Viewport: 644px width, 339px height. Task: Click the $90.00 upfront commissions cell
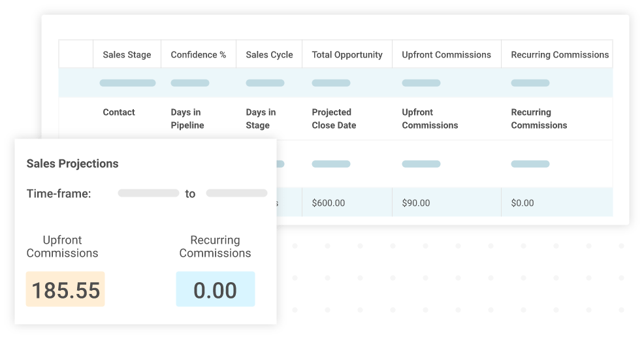[x=447, y=202]
